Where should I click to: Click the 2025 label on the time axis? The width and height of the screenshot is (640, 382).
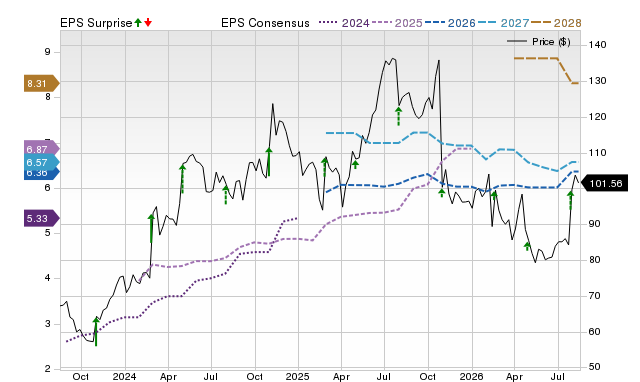[298, 376]
